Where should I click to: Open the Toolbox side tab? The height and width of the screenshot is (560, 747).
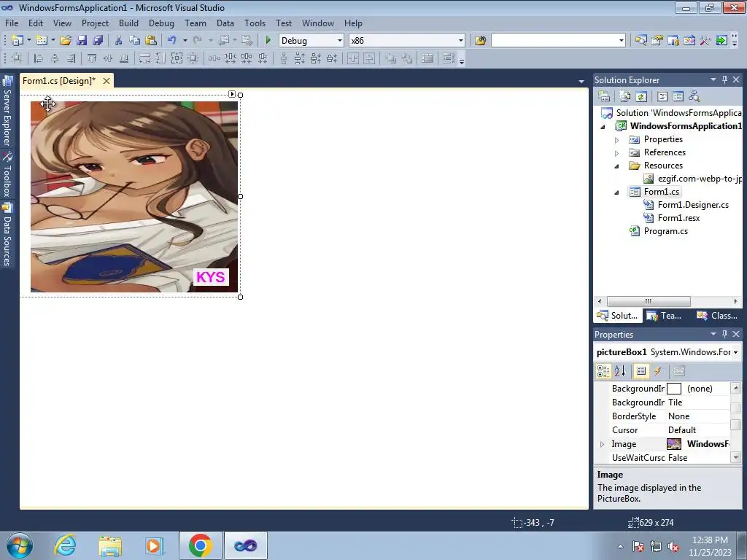pos(7,174)
